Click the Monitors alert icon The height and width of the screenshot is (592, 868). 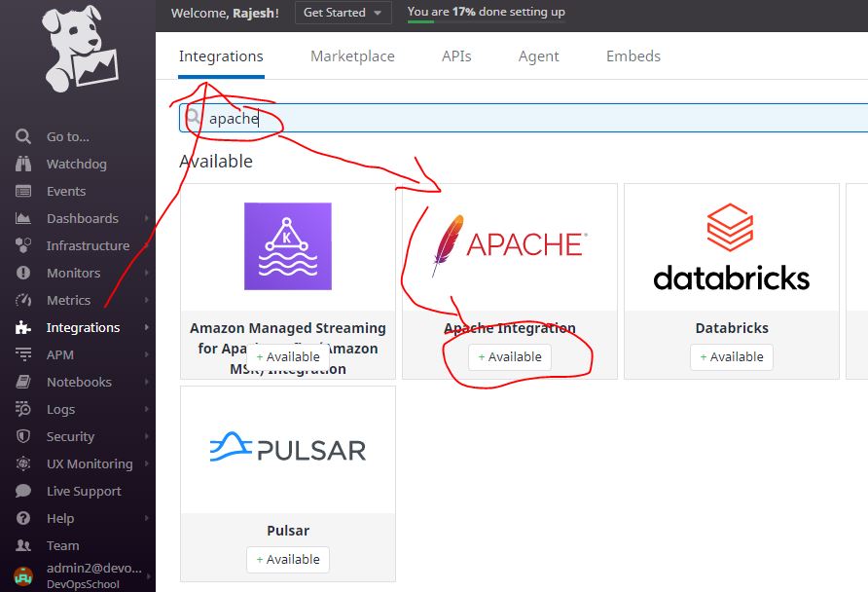(x=23, y=274)
